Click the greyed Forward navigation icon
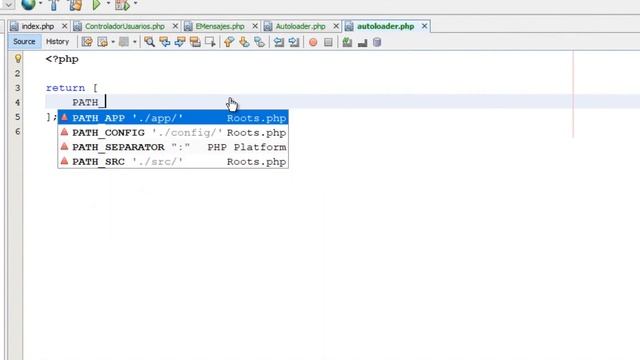This screenshot has width=640, height=360. [124, 42]
